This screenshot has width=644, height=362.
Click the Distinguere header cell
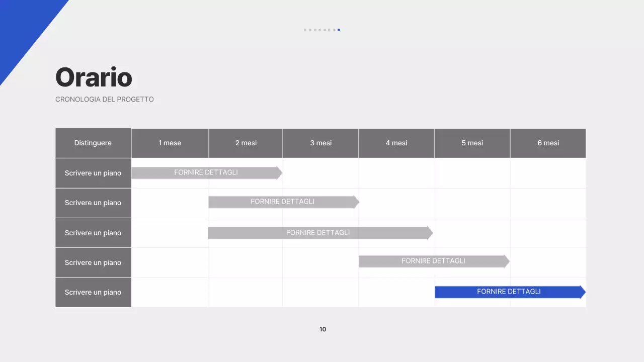point(93,143)
